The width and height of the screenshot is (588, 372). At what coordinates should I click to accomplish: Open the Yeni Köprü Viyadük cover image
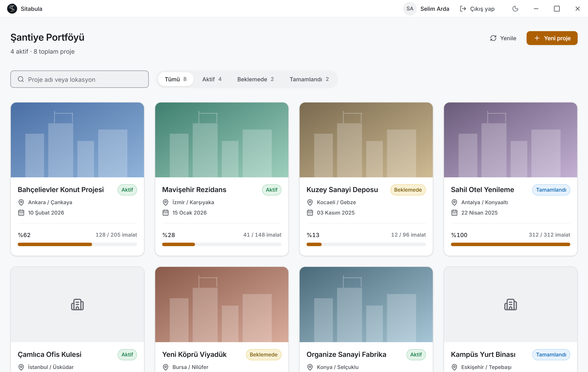(222, 305)
